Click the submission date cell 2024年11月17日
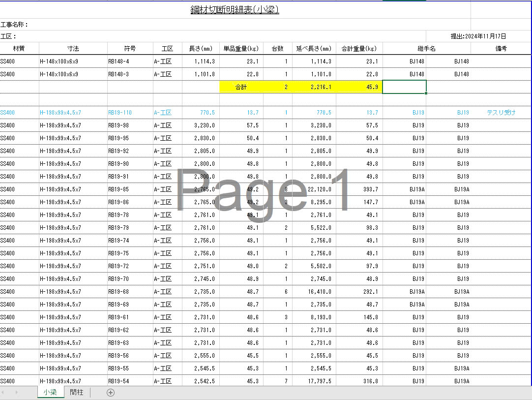Viewport: 532px width, 400px height. pyautogui.click(x=478, y=36)
